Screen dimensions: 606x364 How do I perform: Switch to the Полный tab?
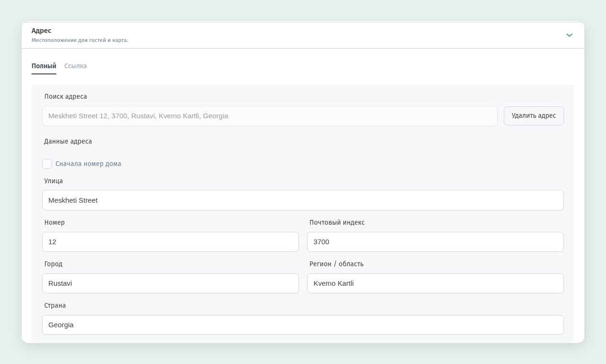pyautogui.click(x=44, y=66)
